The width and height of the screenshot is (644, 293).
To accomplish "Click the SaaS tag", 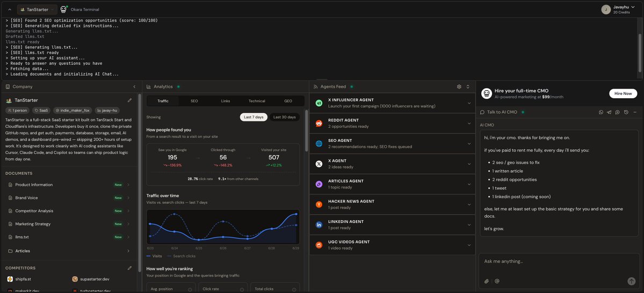I will (x=41, y=111).
